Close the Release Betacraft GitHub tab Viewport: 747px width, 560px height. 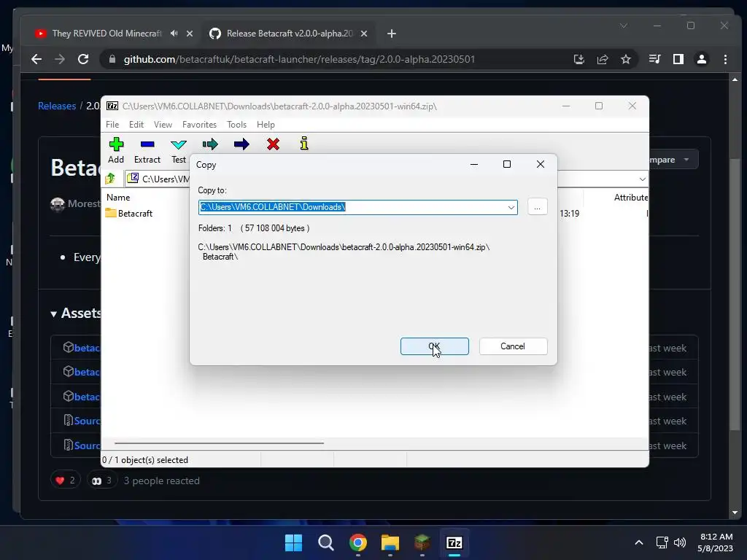pos(364,34)
